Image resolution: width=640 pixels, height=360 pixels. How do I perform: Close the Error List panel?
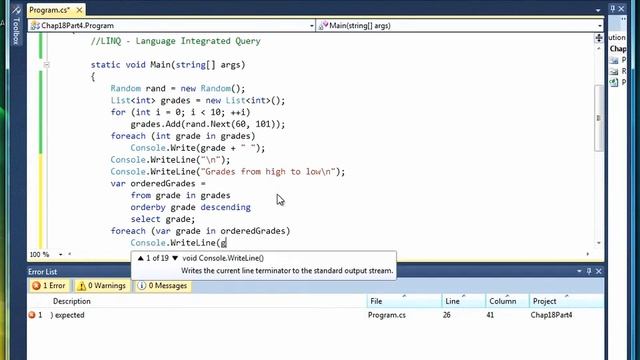(599, 271)
